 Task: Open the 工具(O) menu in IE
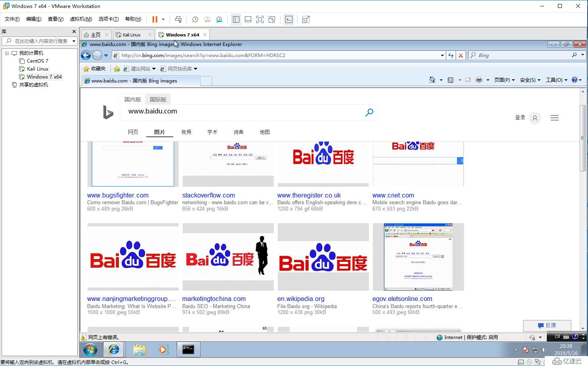pos(556,80)
